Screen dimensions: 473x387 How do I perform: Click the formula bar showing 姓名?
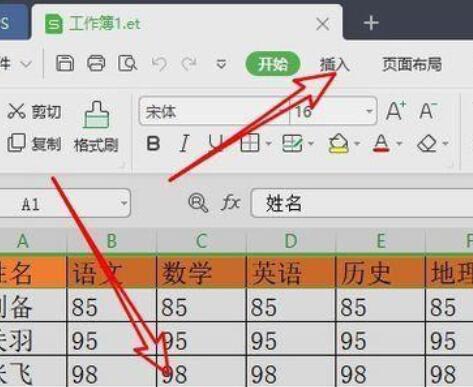(362, 203)
